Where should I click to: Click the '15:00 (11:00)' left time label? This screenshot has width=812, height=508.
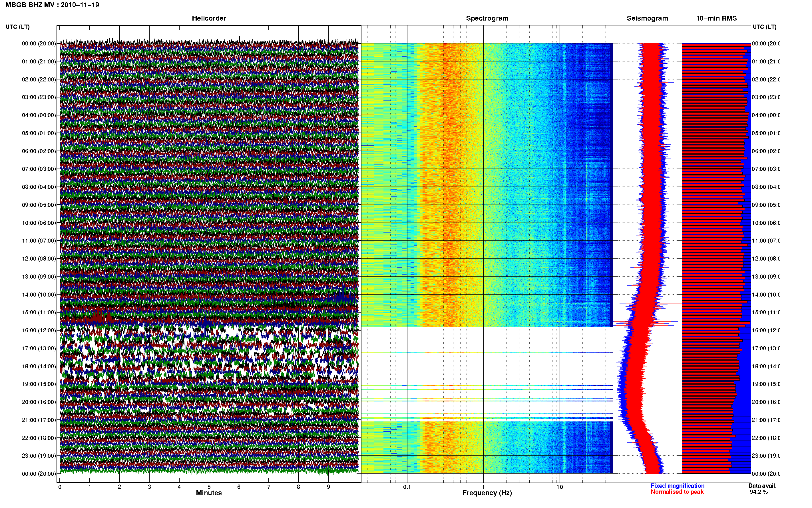pyautogui.click(x=39, y=312)
